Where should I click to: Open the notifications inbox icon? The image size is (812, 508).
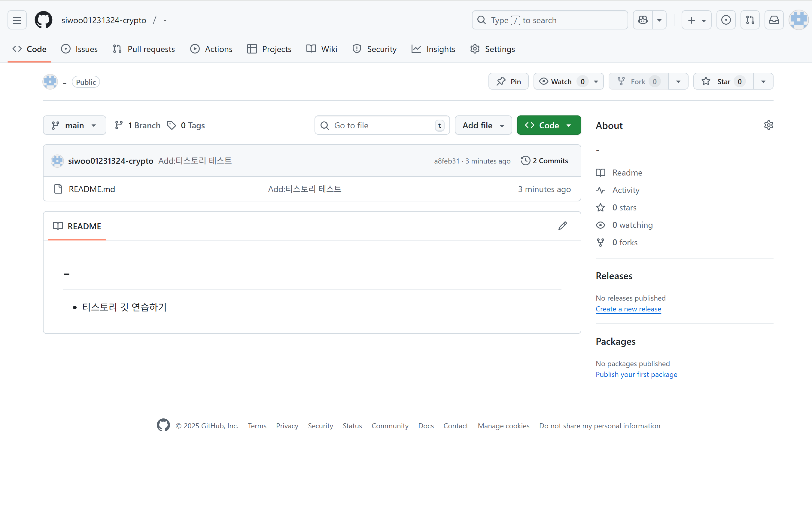(774, 20)
